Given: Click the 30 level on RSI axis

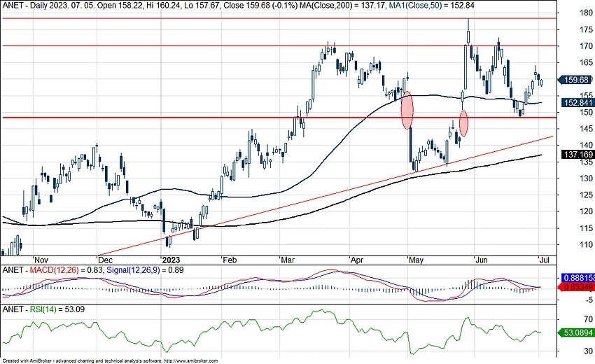Looking at the screenshot, I should click(589, 351).
